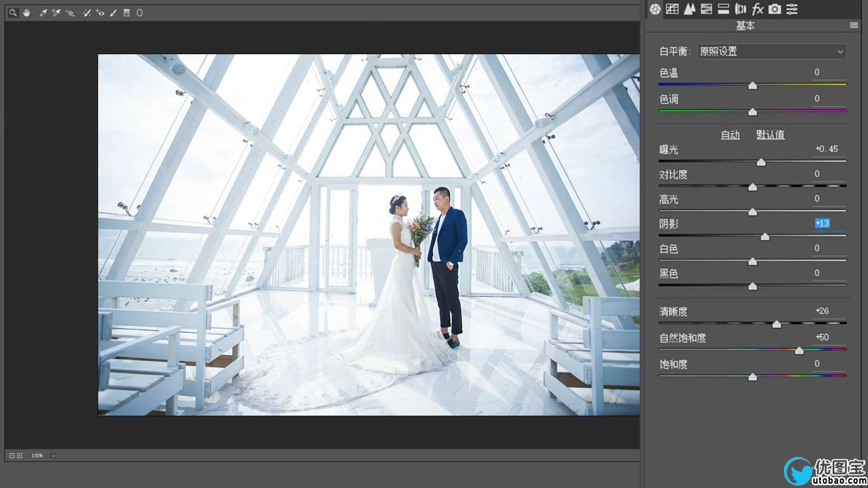Select the Red Eye Removal tool
Viewport: 868px width, 488px height.
pyautogui.click(x=100, y=12)
